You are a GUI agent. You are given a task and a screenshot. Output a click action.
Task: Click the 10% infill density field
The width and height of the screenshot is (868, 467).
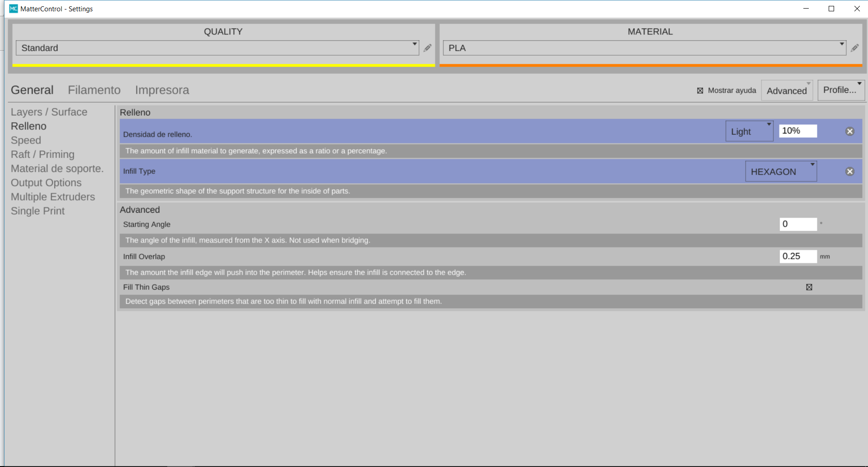(x=797, y=131)
